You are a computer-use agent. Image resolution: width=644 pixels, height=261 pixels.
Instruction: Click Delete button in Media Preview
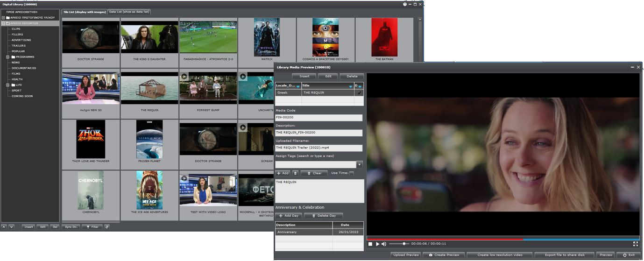tap(352, 76)
